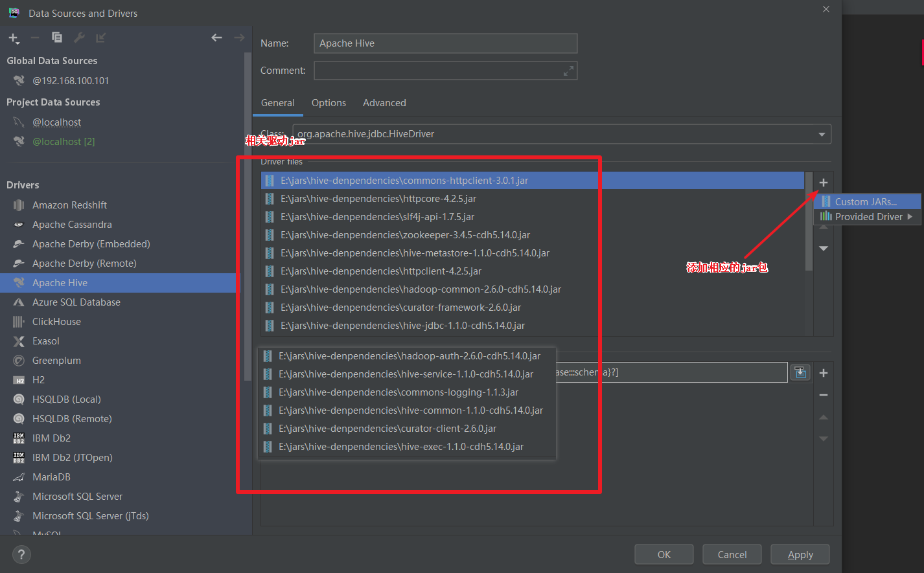Click the OK button
This screenshot has height=573, width=924.
(664, 554)
